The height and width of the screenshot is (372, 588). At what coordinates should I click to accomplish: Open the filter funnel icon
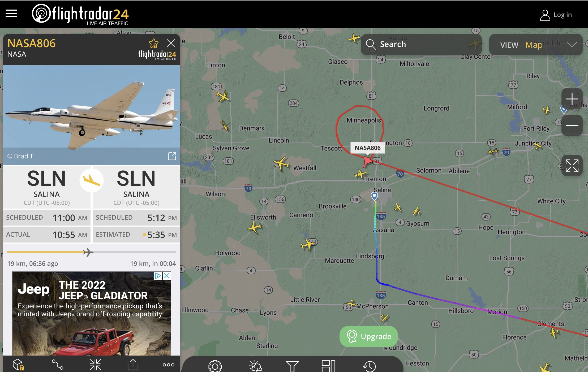coord(292,366)
